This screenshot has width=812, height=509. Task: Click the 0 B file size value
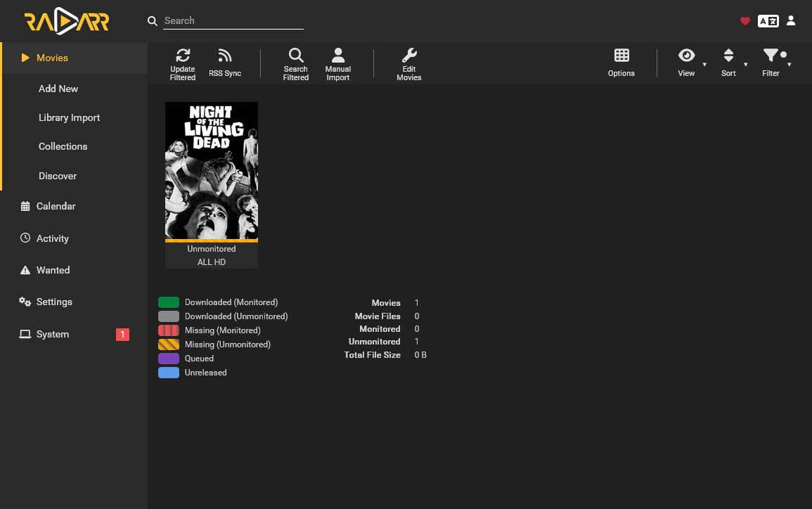[420, 355]
